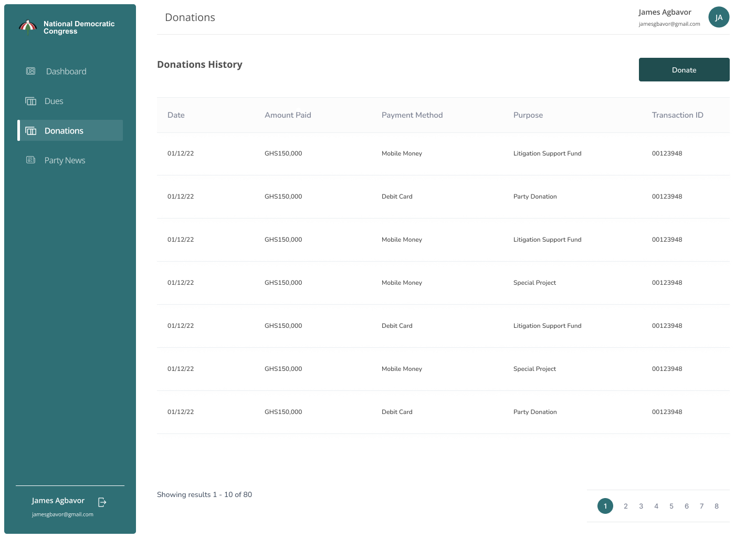This screenshot has width=756, height=538.
Task: Click the Party News icon
Action: (x=31, y=160)
